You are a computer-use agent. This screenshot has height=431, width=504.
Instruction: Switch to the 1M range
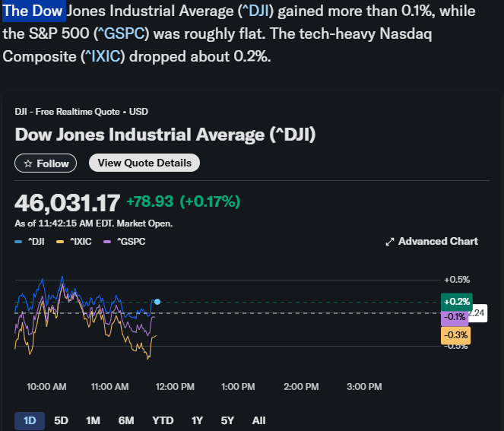pyautogui.click(x=93, y=420)
